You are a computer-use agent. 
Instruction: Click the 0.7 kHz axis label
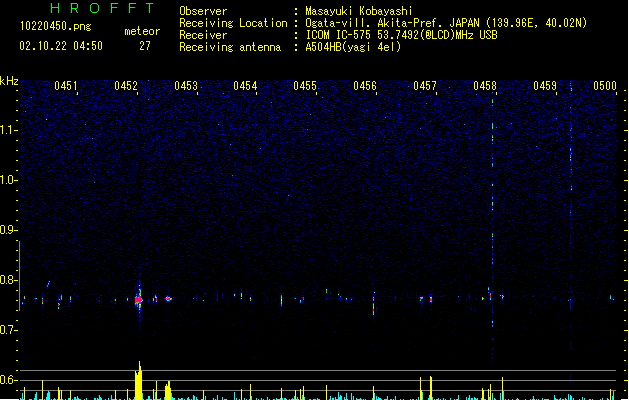tap(8, 330)
